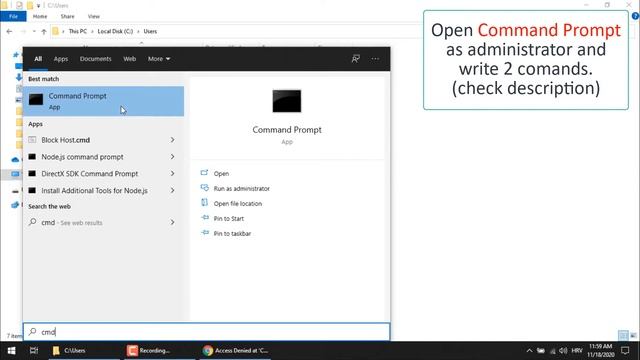
Task: Click large Command Prompt icon in preview pane
Action: click(287, 101)
